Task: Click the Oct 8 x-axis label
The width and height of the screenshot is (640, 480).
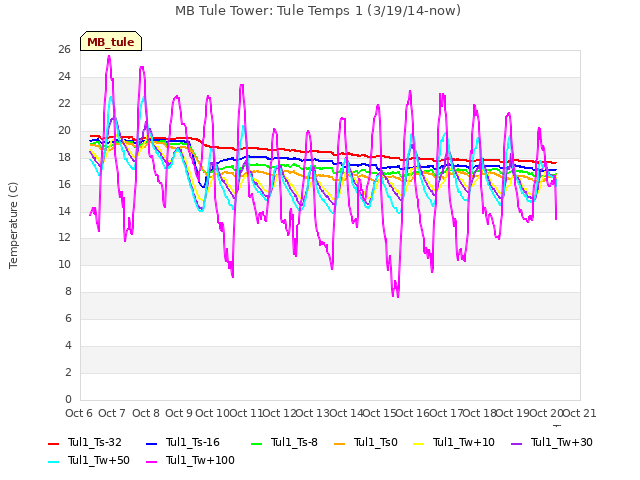Action: point(146,413)
